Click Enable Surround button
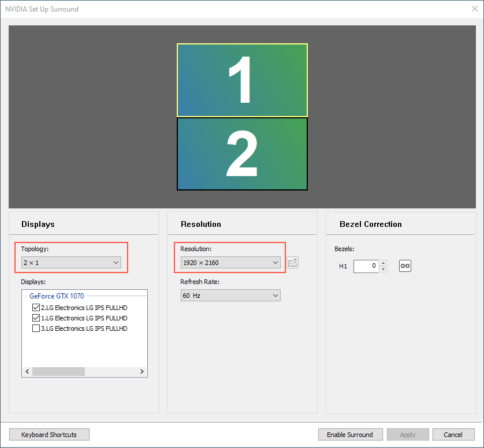This screenshot has width=484, height=448. (351, 434)
